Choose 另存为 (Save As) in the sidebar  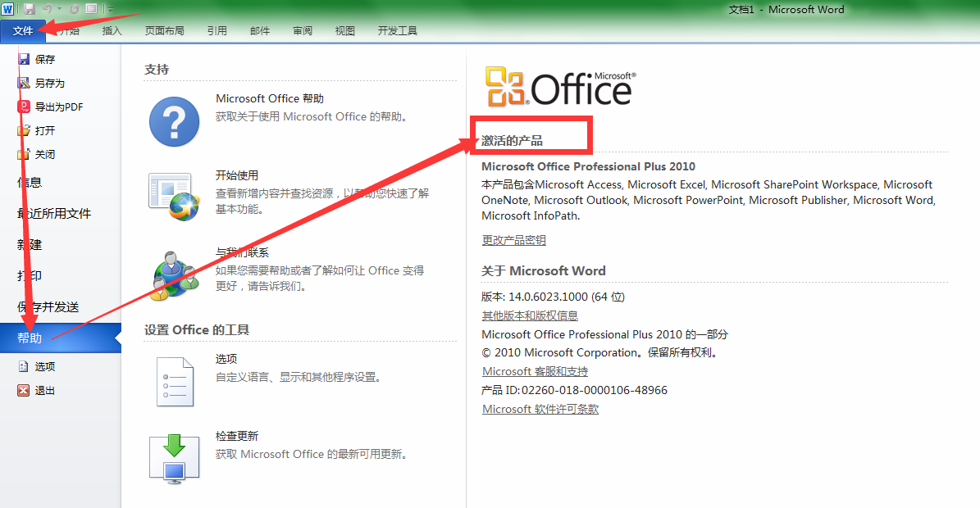coord(49,83)
